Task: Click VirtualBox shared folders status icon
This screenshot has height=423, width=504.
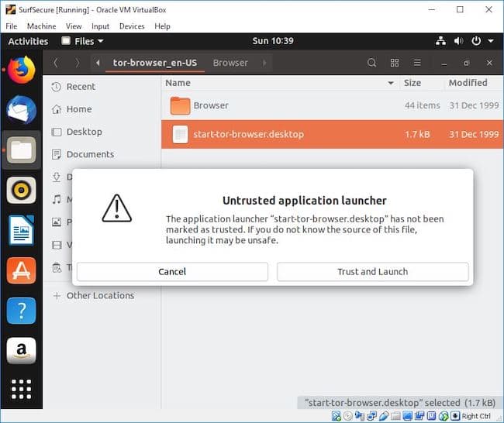Action: point(395,416)
